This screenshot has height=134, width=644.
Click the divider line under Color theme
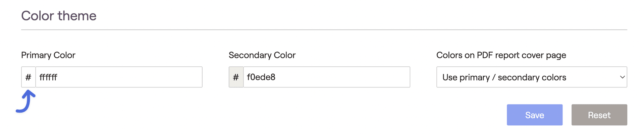(x=324, y=30)
